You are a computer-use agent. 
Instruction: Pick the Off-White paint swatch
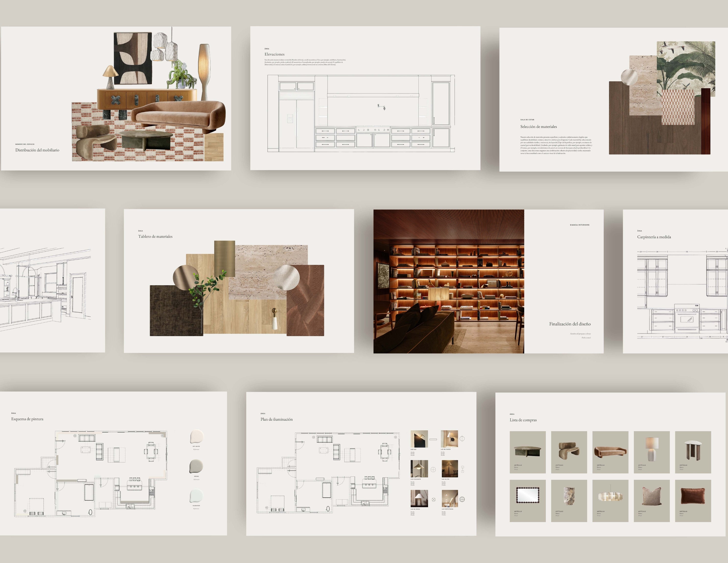pyautogui.click(x=197, y=436)
